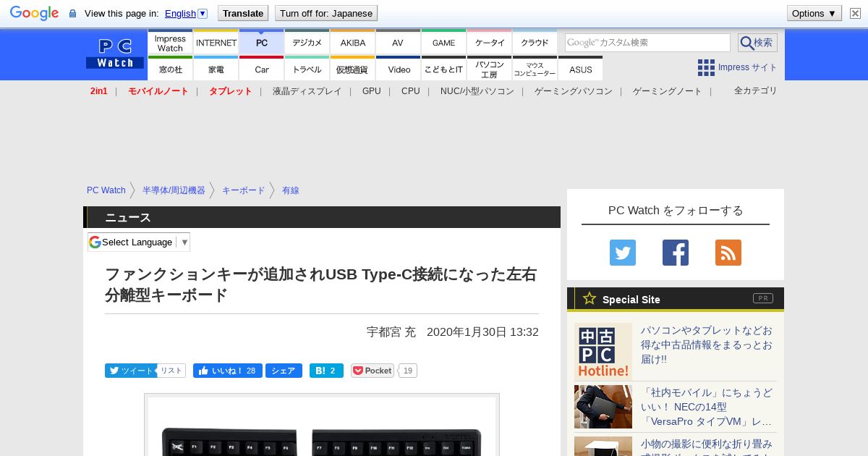Open the Options dropdown menu

click(814, 13)
